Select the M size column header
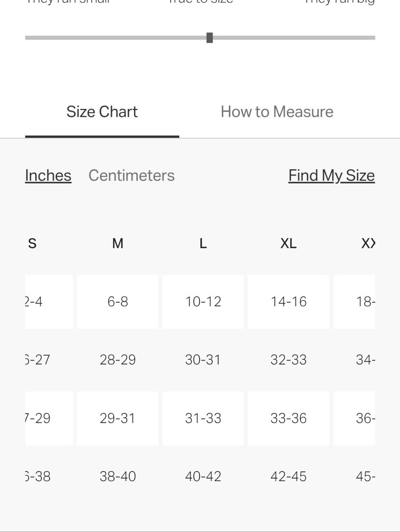Viewport: 400px width, 532px height. 118,243
